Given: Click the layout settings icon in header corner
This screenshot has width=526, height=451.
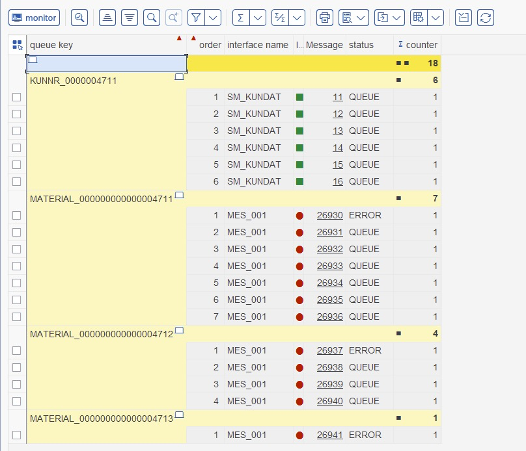Looking at the screenshot, I should pyautogui.click(x=17, y=45).
